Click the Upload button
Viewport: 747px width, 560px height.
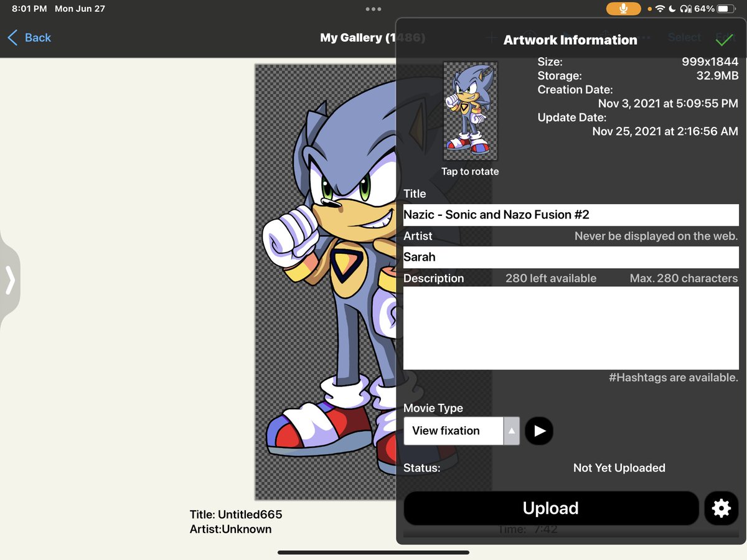[551, 508]
